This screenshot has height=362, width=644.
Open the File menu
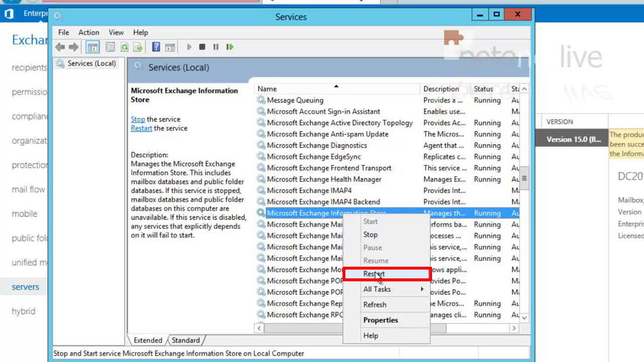tap(64, 32)
